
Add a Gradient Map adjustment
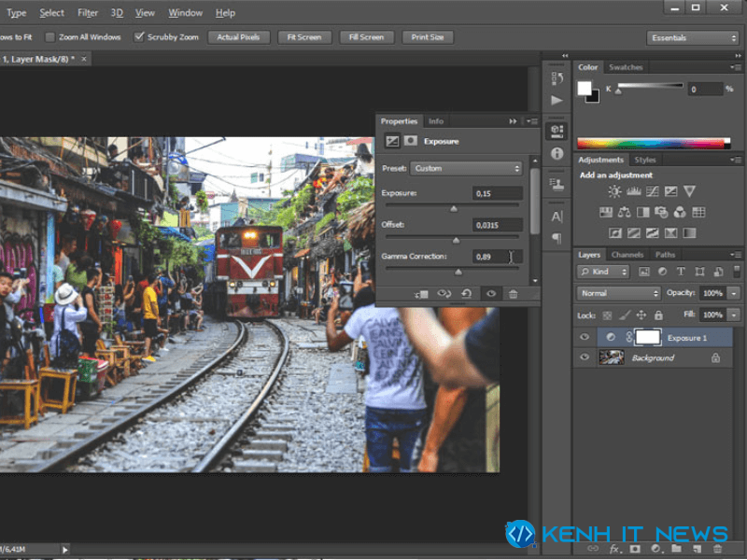click(689, 232)
